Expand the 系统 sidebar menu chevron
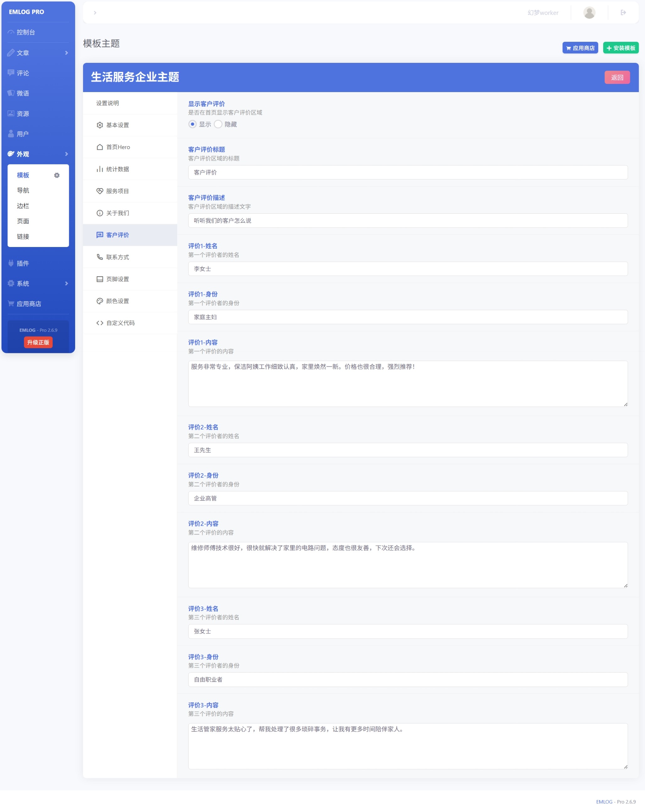645x812 pixels. (x=67, y=283)
